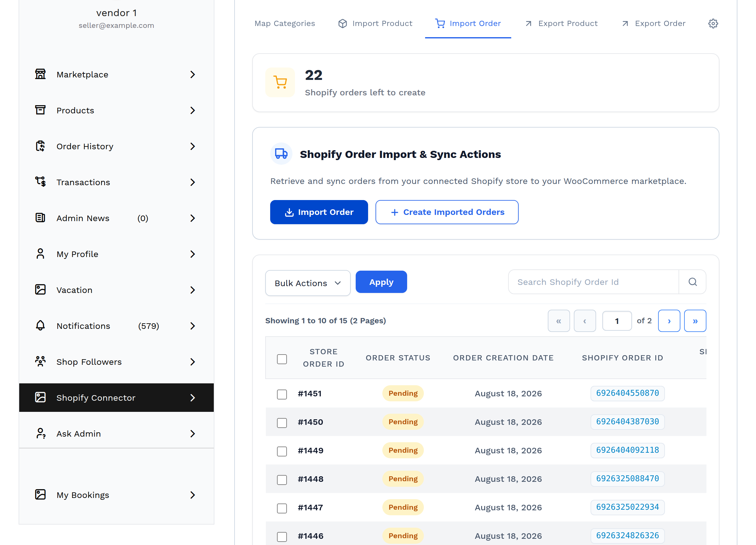Expand the Products menu chevron

point(193,110)
